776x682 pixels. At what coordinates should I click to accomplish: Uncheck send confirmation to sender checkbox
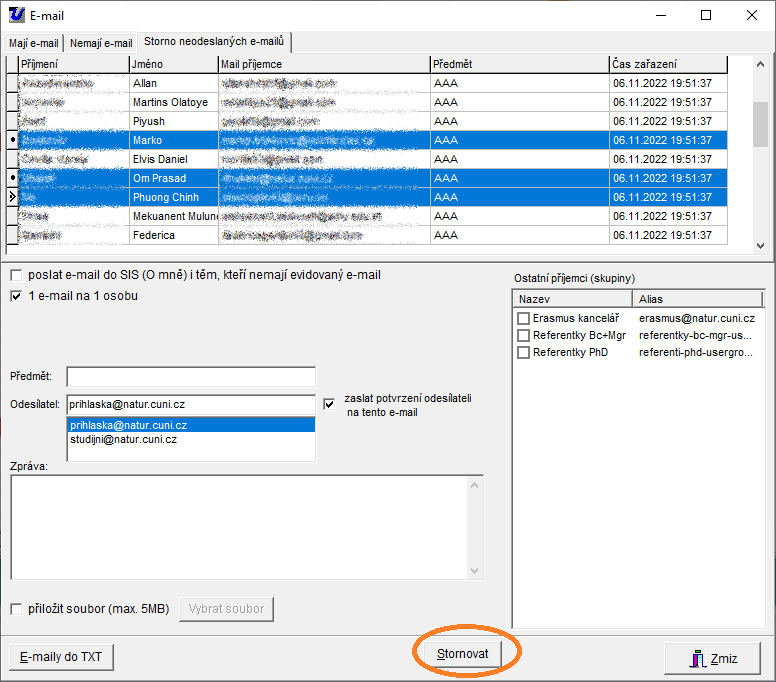[x=330, y=404]
